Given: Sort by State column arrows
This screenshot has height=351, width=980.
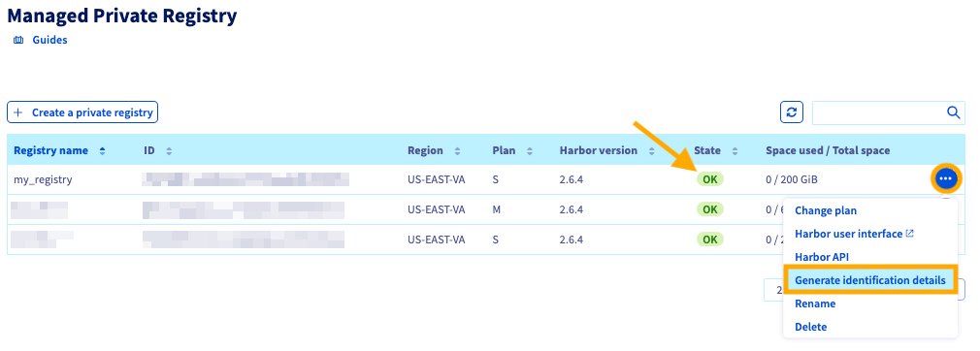Looking at the screenshot, I should [x=735, y=150].
